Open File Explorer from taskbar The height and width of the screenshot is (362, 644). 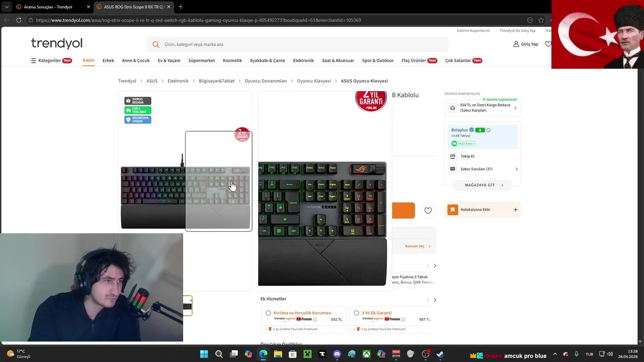[278, 354]
